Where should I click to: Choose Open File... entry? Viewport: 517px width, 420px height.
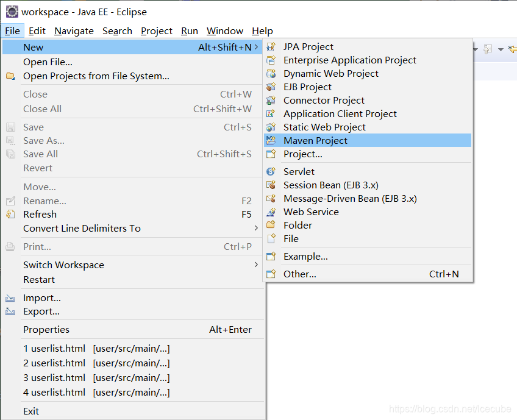(132, 62)
